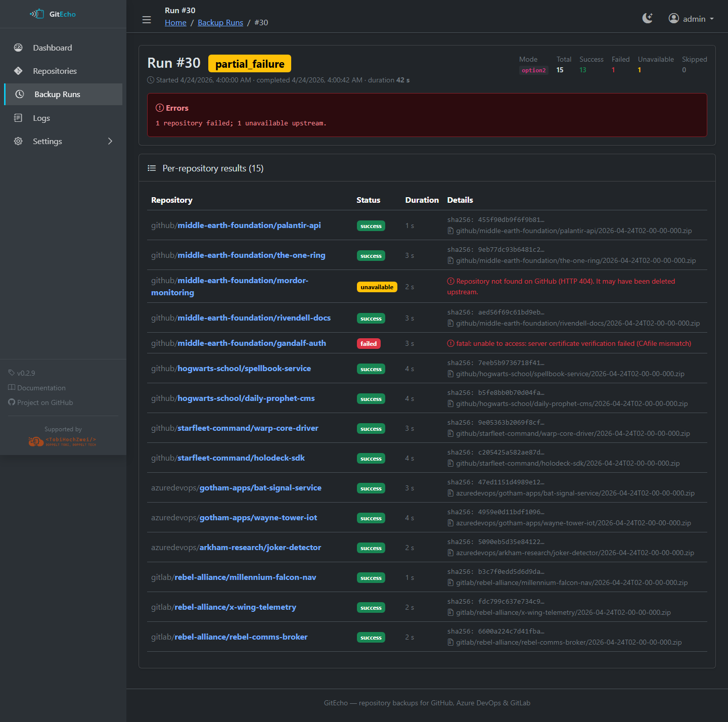Screen dimensions: 728x722
Task: Click the Dashboard gauge icon
Action: [18, 48]
